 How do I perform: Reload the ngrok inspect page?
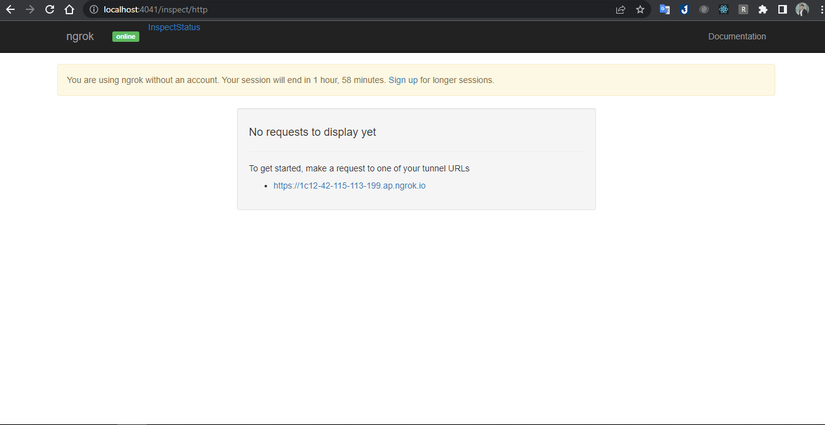[49, 9]
